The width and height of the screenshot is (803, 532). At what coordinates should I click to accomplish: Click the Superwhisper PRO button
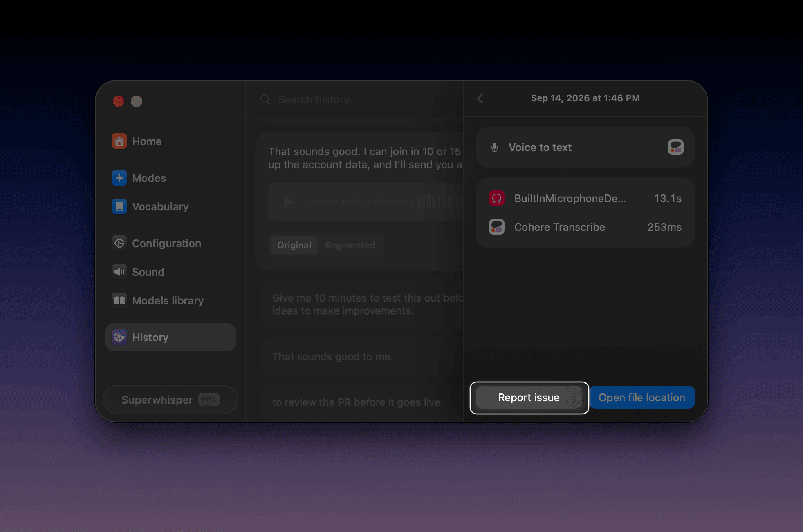coord(170,400)
